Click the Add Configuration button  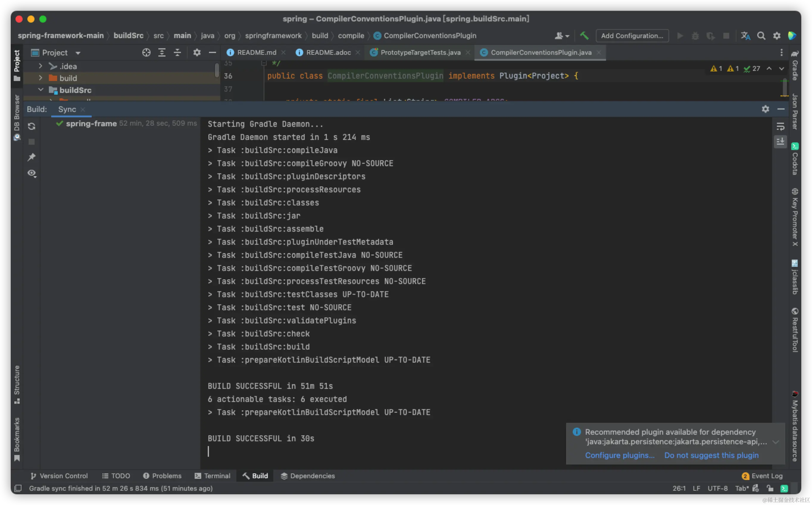point(632,36)
